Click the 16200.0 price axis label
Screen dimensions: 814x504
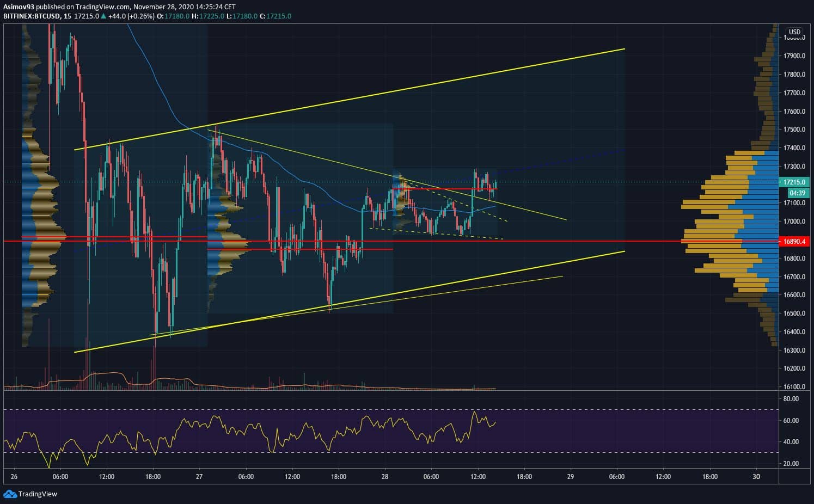coord(794,368)
